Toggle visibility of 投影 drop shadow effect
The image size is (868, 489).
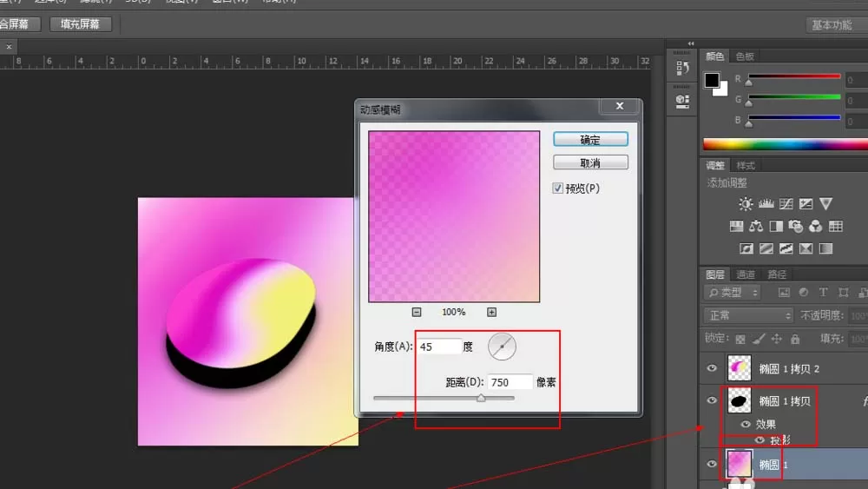pyautogui.click(x=760, y=440)
